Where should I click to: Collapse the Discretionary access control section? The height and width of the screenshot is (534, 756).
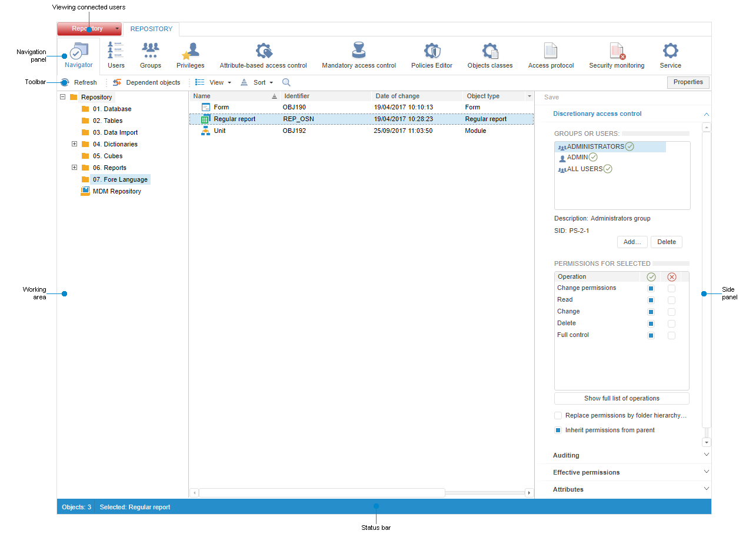coord(706,114)
